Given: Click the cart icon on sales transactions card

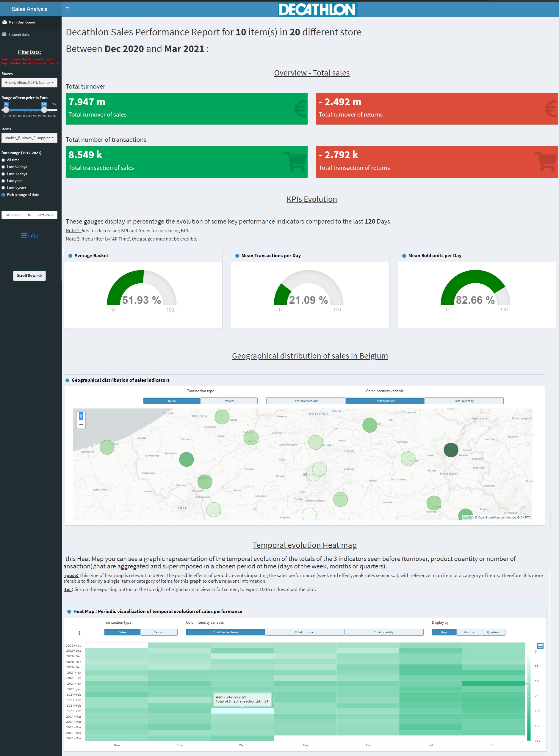Looking at the screenshot, I should tap(295, 162).
